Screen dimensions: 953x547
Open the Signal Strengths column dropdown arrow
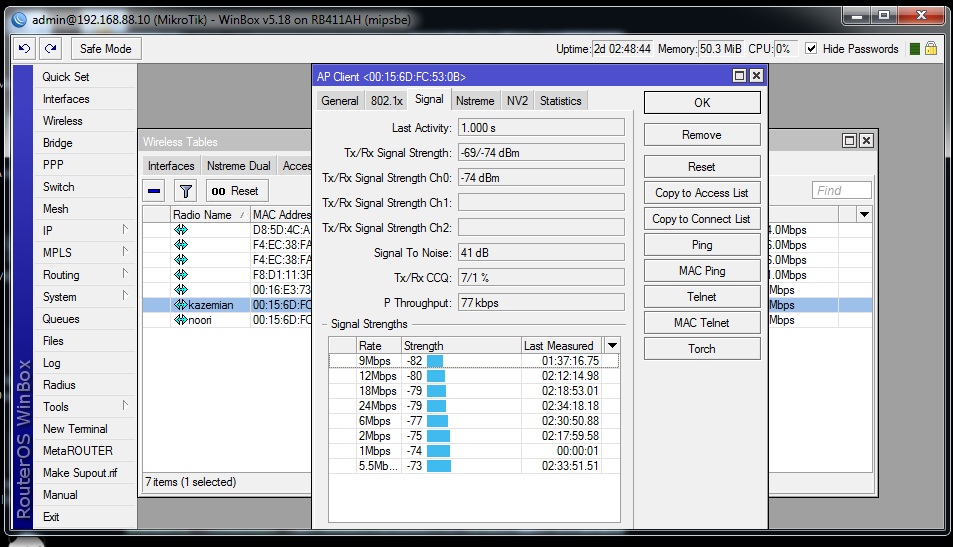(x=612, y=346)
